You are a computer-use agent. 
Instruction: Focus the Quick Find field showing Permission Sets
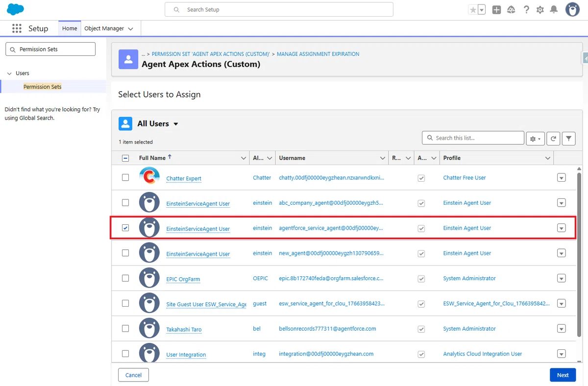(x=50, y=49)
